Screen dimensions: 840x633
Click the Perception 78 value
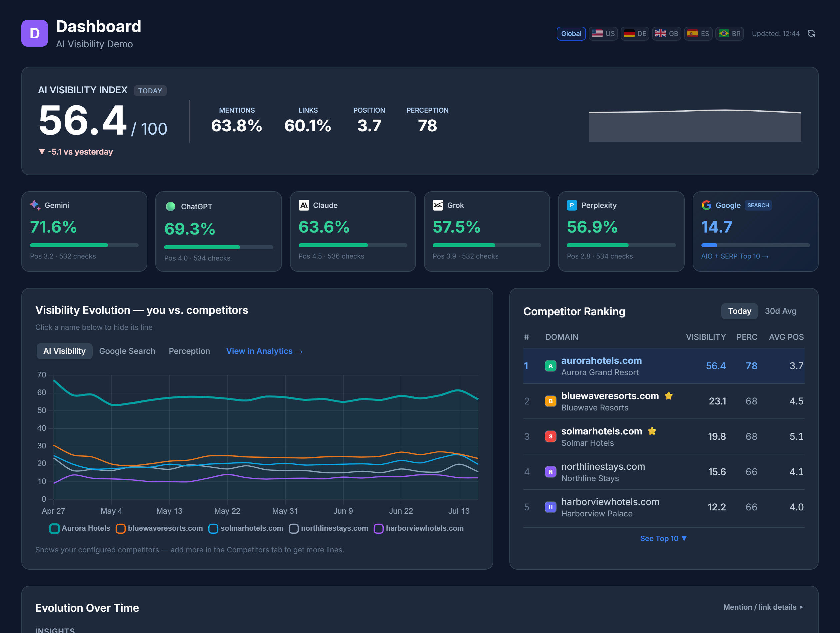click(427, 126)
